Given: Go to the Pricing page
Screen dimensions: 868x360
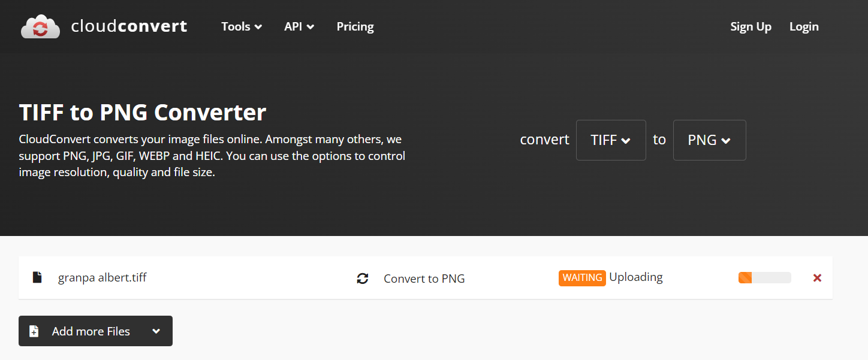Looking at the screenshot, I should [355, 26].
